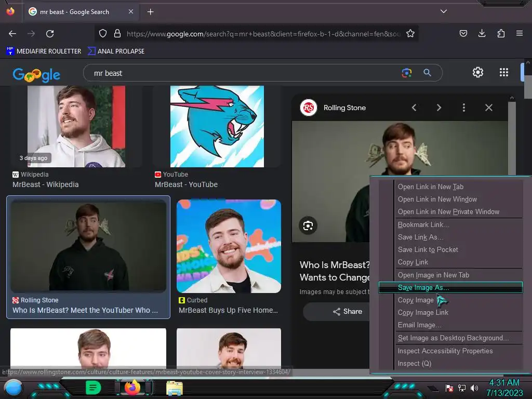Show previous image in preview panel
Image resolution: width=532 pixels, height=399 pixels.
tap(414, 108)
